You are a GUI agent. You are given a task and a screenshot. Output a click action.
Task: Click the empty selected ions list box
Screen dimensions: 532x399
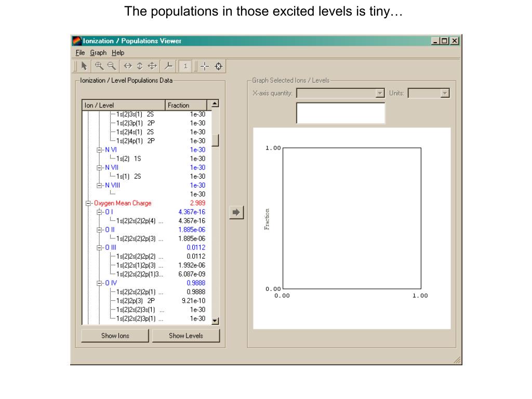click(341, 113)
